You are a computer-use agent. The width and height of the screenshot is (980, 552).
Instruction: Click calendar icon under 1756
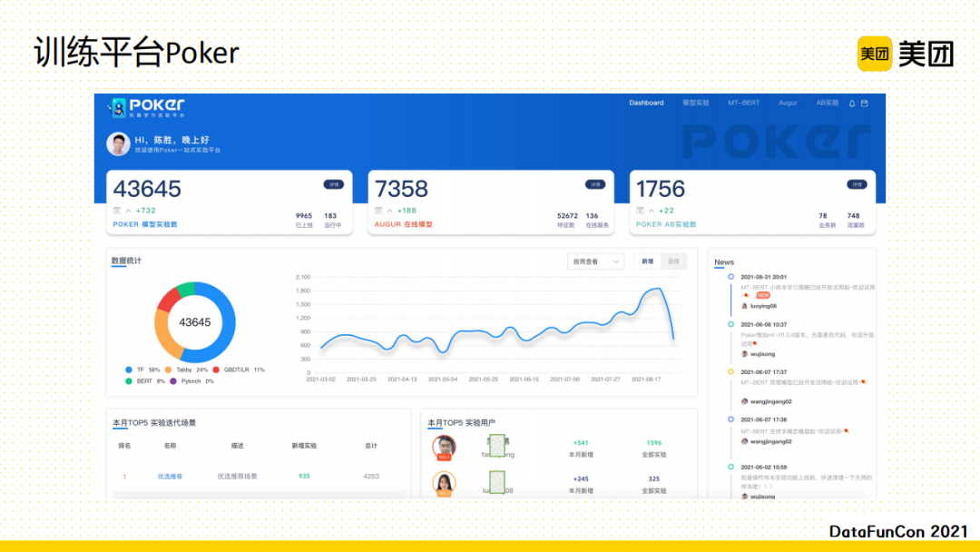[x=640, y=211]
